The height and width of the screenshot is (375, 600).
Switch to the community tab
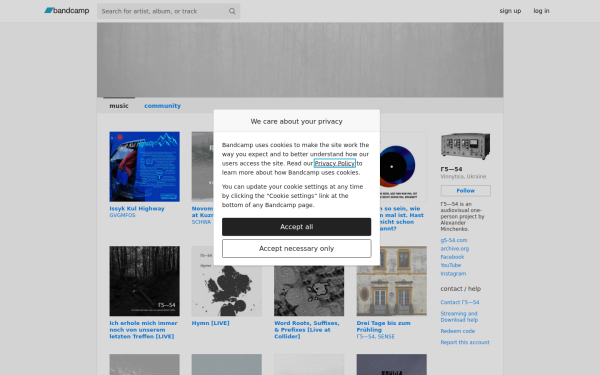[162, 106]
